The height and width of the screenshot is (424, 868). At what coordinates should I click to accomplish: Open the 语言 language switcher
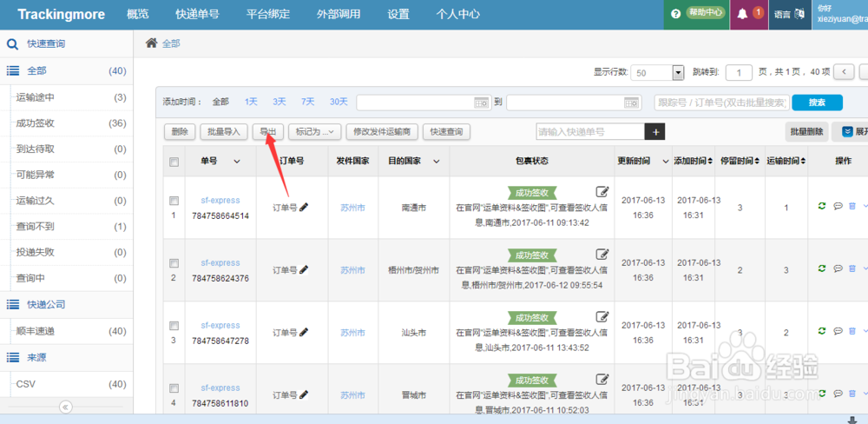pyautogui.click(x=789, y=15)
